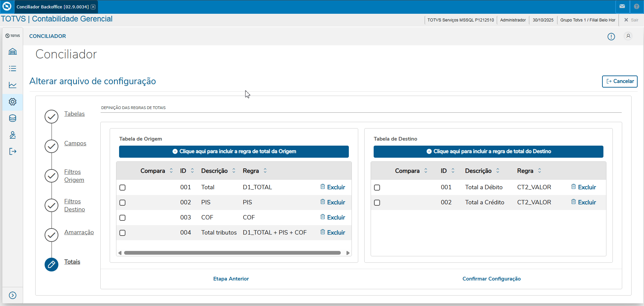The height and width of the screenshot is (306, 644).
Task: Sort origin table by ID column
Action: (x=192, y=171)
